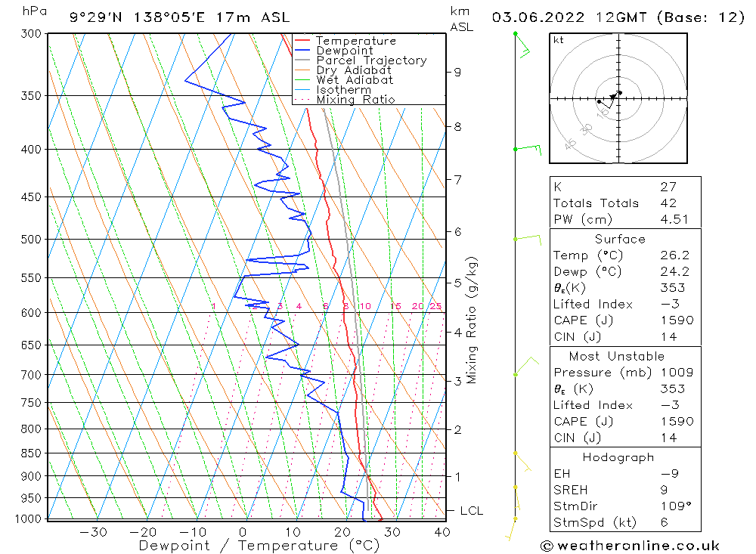Click the K index value 27
756x554 pixels.
pos(668,187)
